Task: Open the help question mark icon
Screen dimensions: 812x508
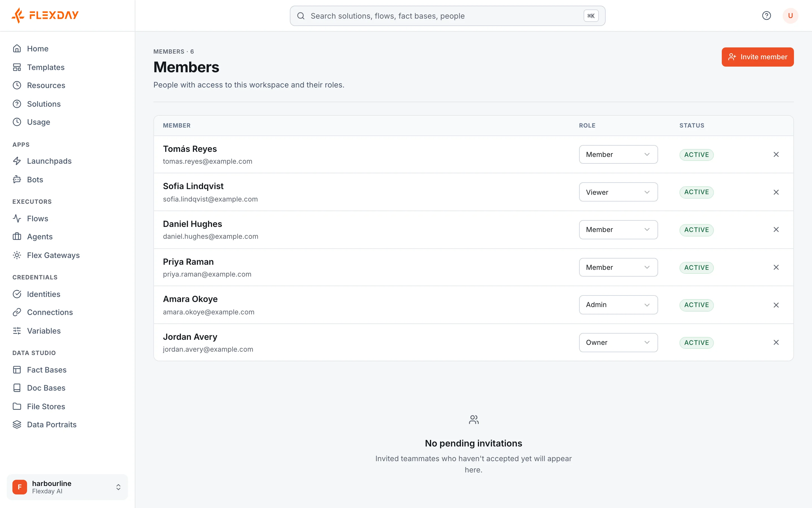Action: (x=766, y=16)
